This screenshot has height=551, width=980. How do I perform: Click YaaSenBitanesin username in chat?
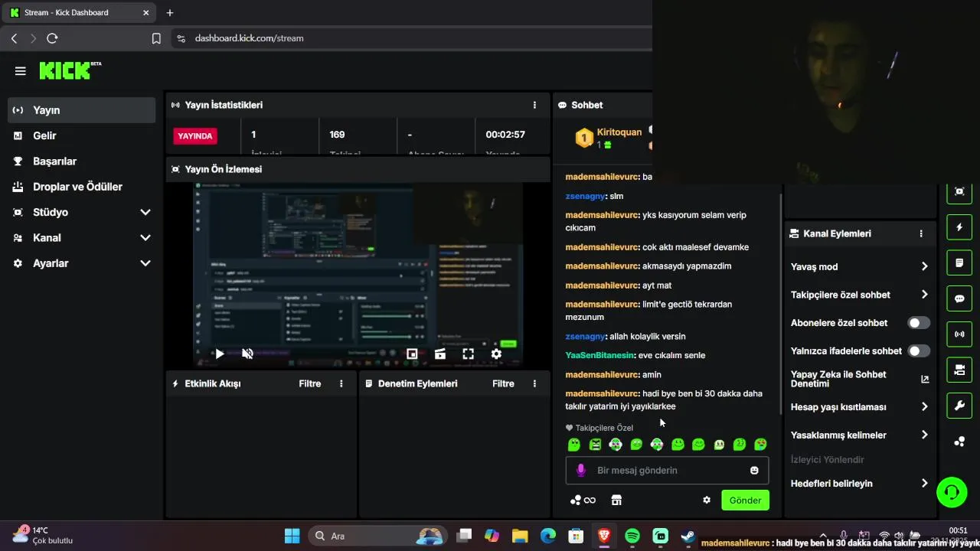tap(599, 355)
